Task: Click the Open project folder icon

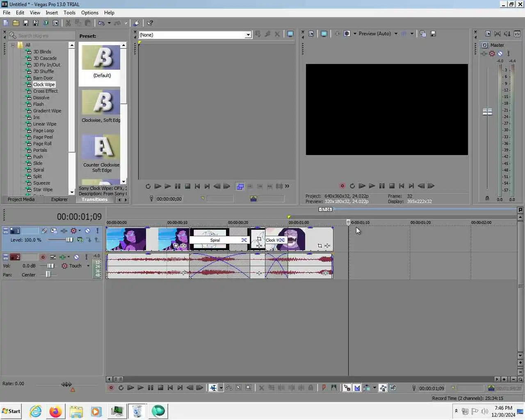Action: click(16, 23)
